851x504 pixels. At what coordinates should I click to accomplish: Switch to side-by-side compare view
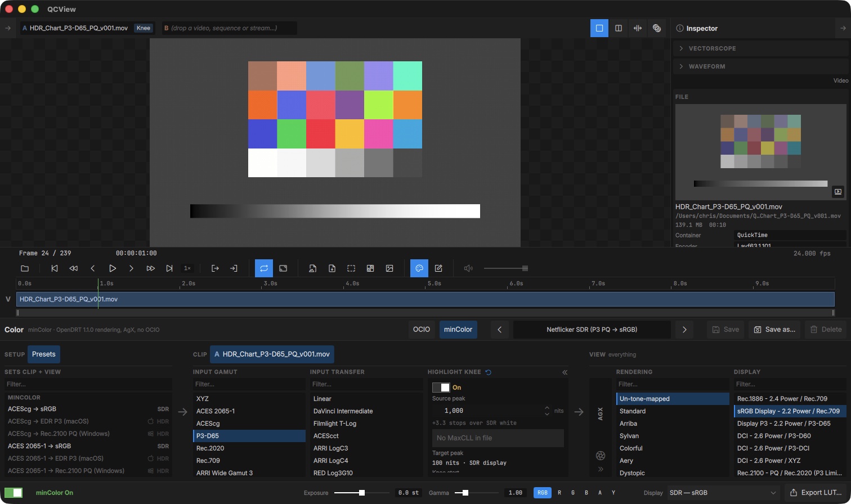click(619, 28)
